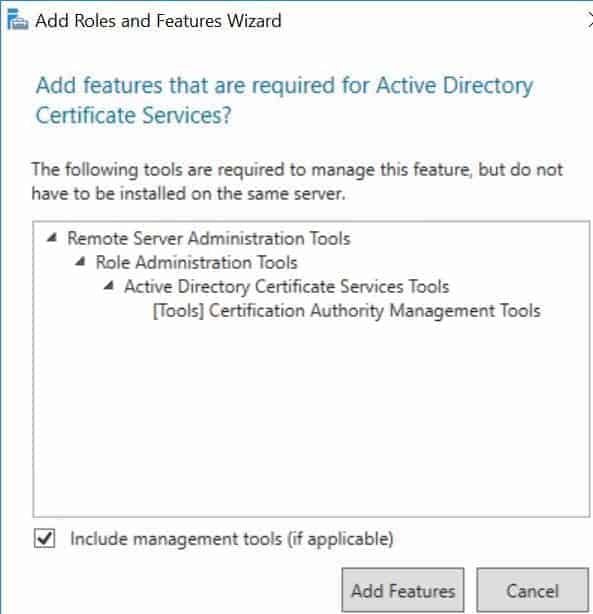Viewport: 593px width, 614px height.
Task: Click the 'The following tools are required' text
Action: point(297,170)
